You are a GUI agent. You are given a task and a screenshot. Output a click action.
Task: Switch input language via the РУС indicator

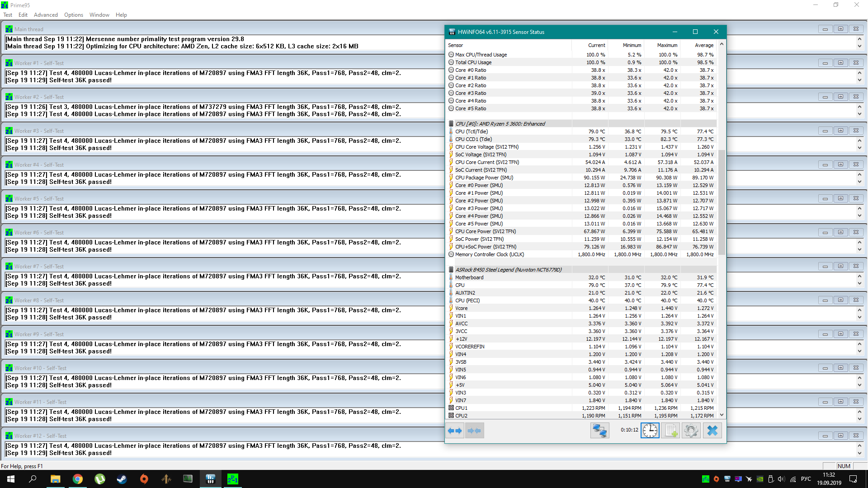point(806,479)
